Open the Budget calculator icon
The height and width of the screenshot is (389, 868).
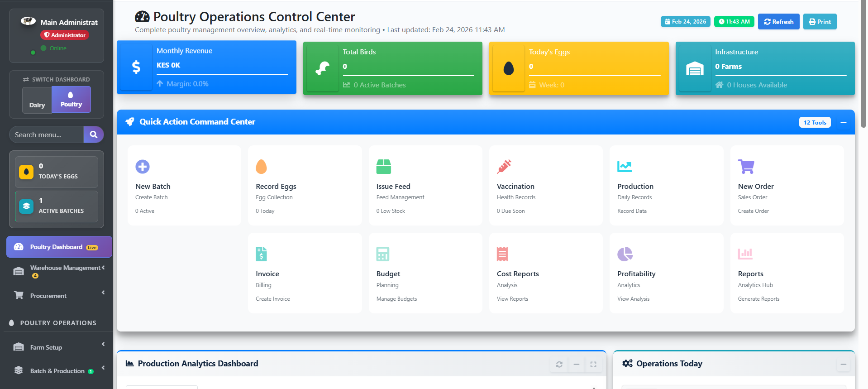point(382,254)
